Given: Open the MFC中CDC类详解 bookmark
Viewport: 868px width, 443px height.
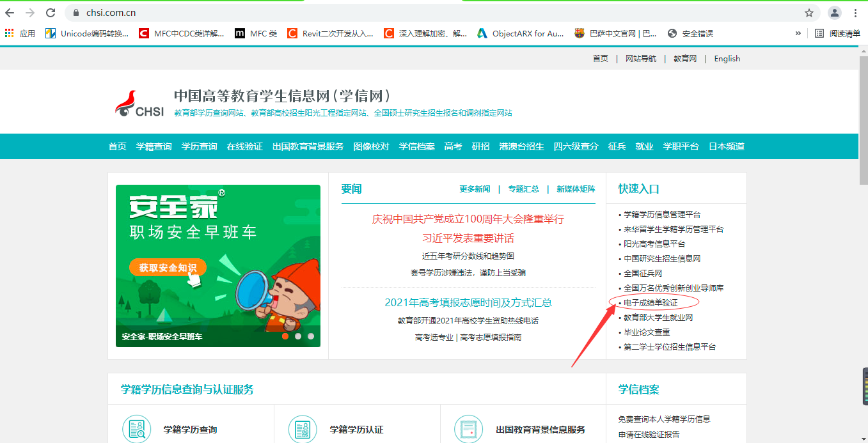Looking at the screenshot, I should pyautogui.click(x=182, y=33).
